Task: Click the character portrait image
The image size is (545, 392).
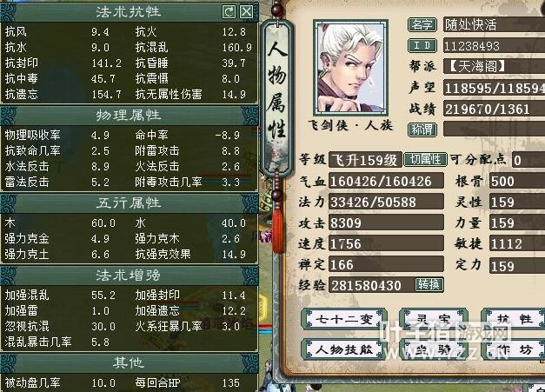Action: (350, 68)
